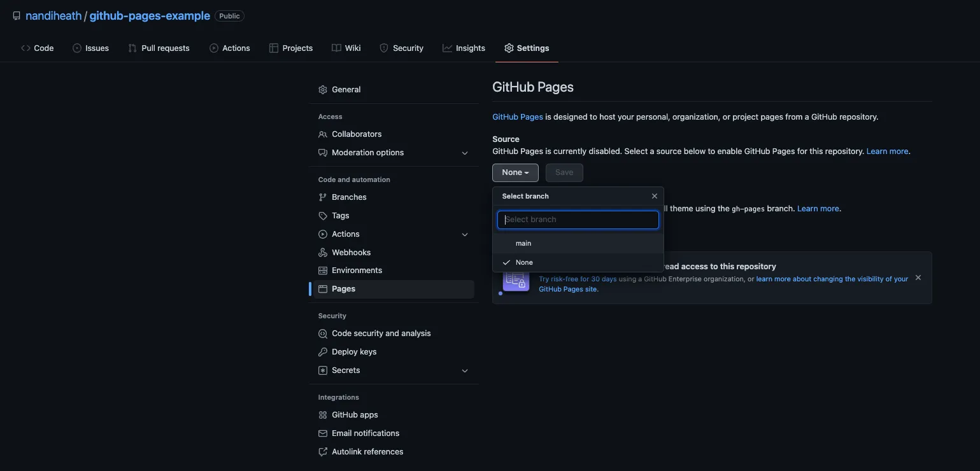Click the Select branch search field

[578, 219]
